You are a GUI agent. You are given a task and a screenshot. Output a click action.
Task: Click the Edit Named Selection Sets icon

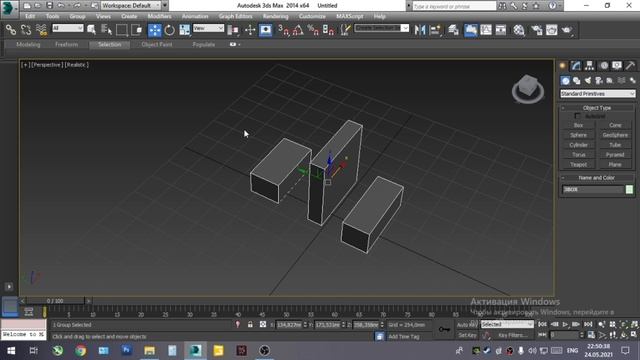345,30
